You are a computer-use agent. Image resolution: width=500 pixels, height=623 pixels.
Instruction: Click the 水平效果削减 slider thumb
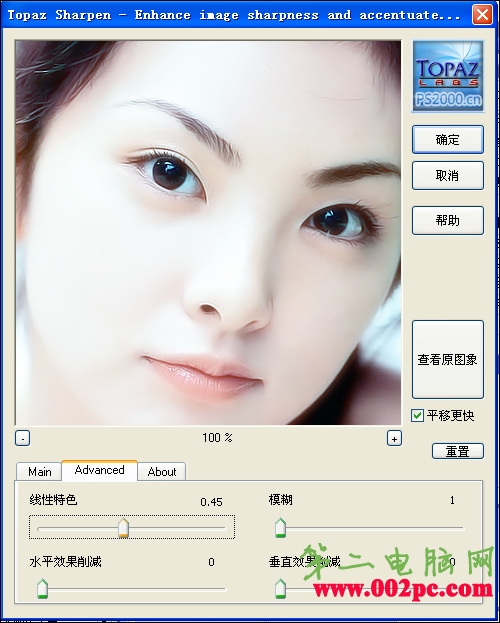43,588
